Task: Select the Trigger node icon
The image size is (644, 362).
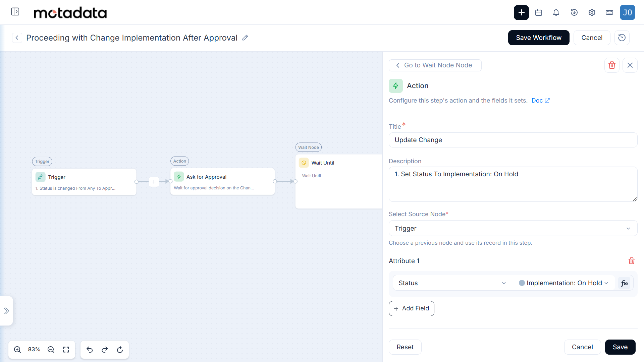Action: click(41, 177)
